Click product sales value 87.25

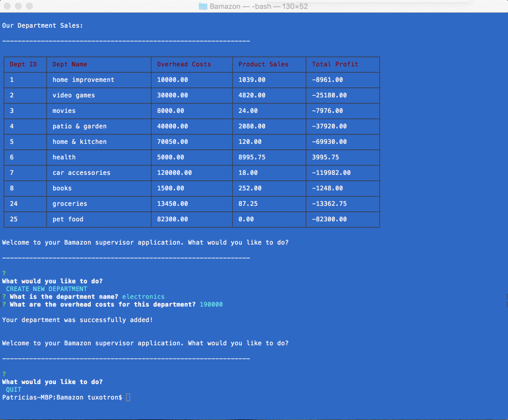click(x=248, y=204)
